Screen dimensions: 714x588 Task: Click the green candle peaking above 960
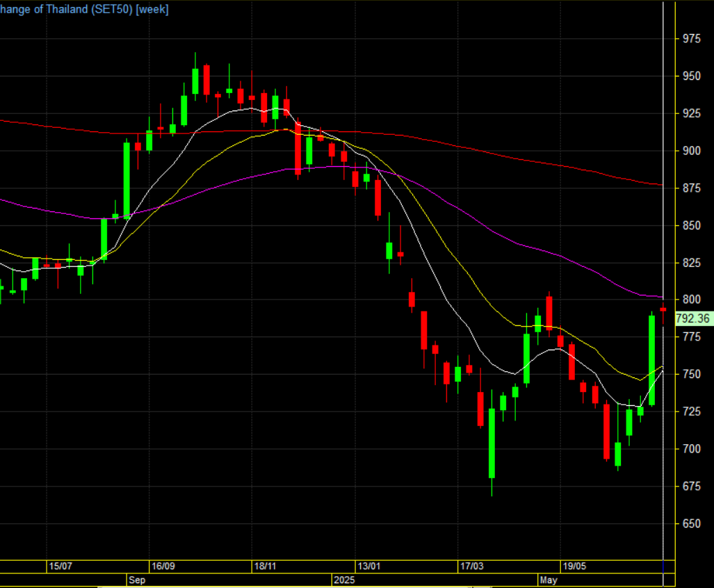click(195, 81)
